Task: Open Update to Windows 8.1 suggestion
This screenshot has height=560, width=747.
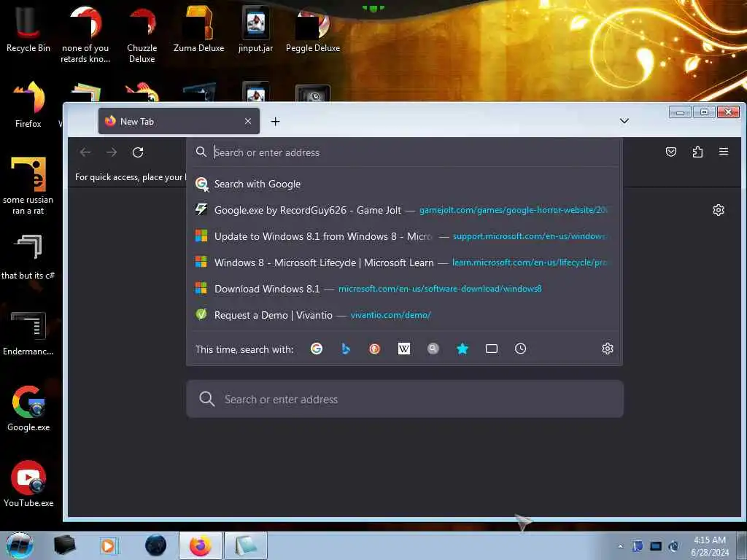Action: 404,236
